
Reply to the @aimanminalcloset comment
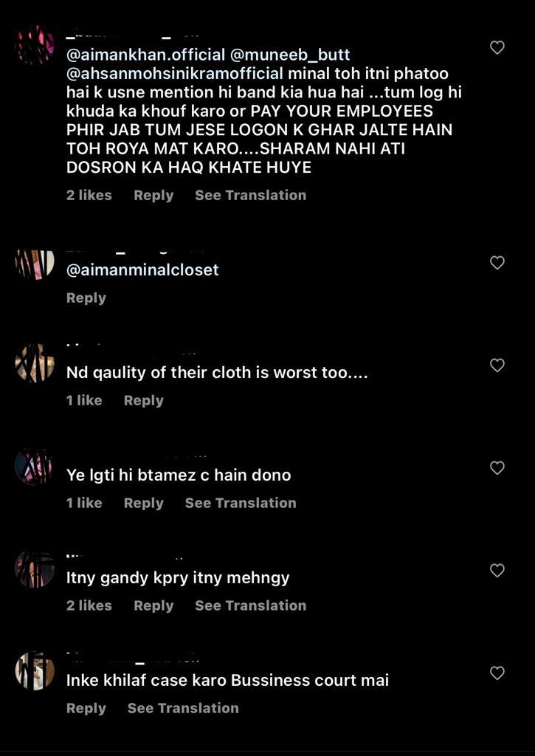86,298
